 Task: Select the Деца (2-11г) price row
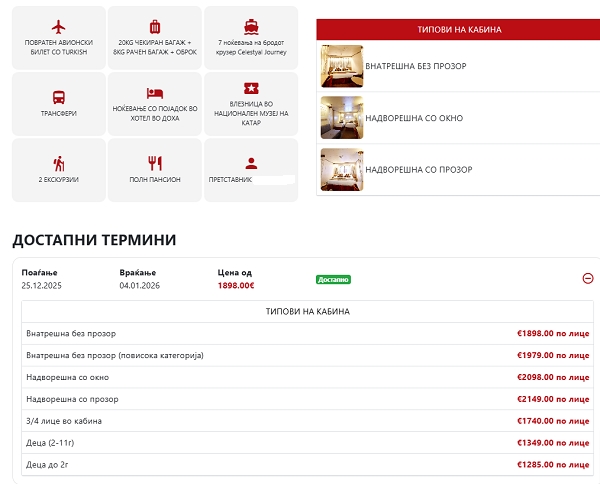click(x=307, y=443)
